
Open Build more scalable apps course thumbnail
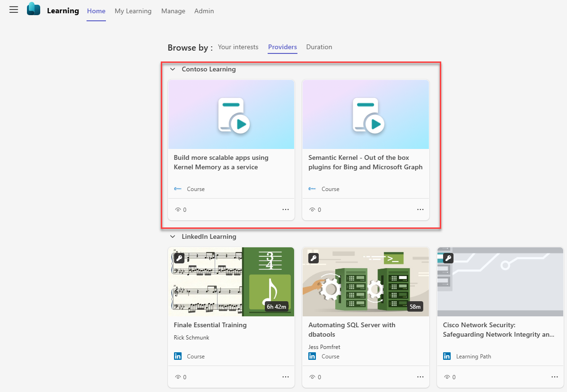(x=231, y=114)
